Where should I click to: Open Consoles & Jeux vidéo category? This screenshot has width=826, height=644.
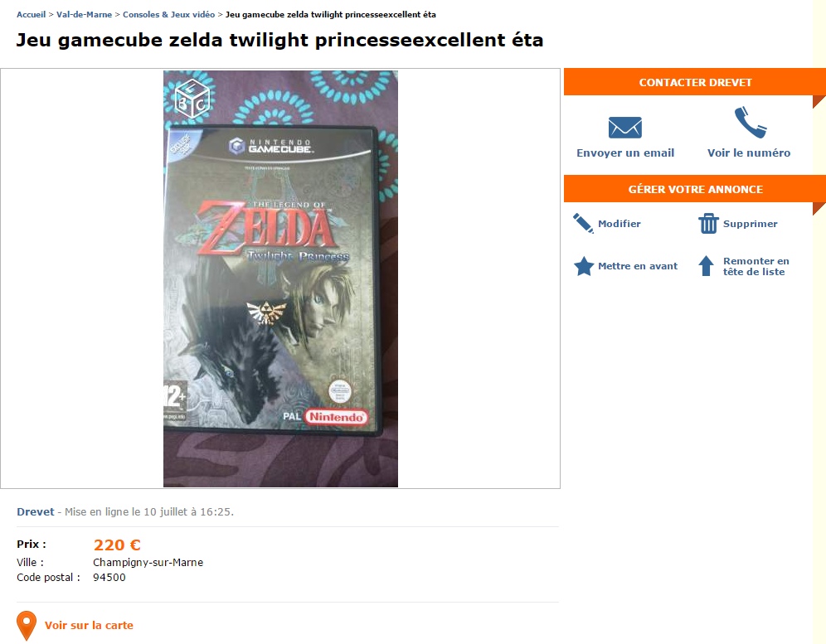(x=168, y=15)
